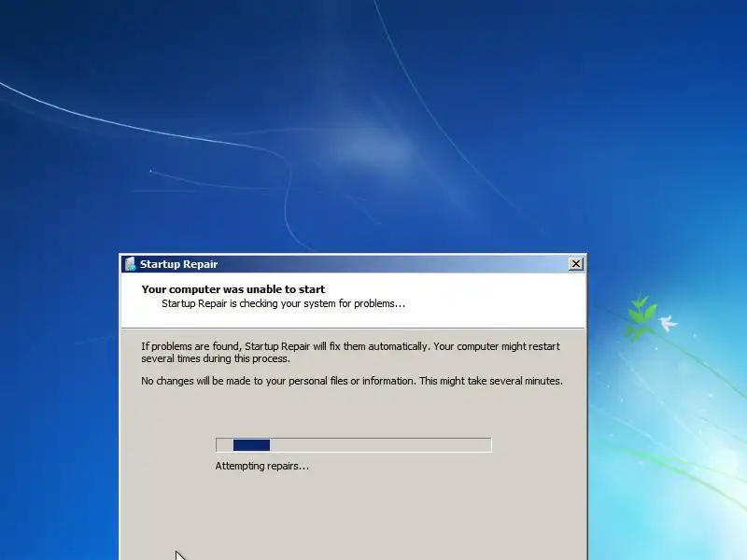This screenshot has width=747, height=560.
Task: Click the 'If problems are found' paragraph
Action: click(x=351, y=353)
